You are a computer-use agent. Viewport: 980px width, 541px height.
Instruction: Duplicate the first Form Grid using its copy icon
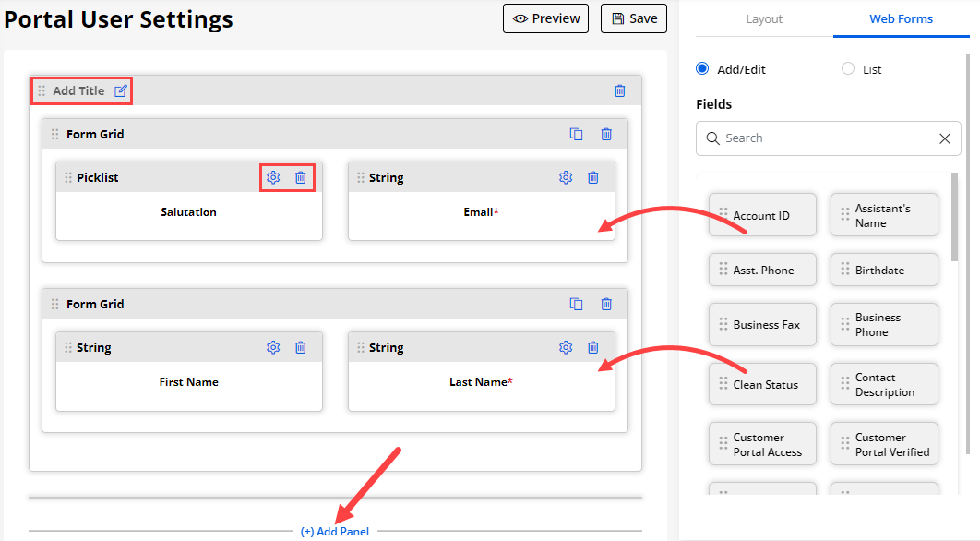(577, 134)
